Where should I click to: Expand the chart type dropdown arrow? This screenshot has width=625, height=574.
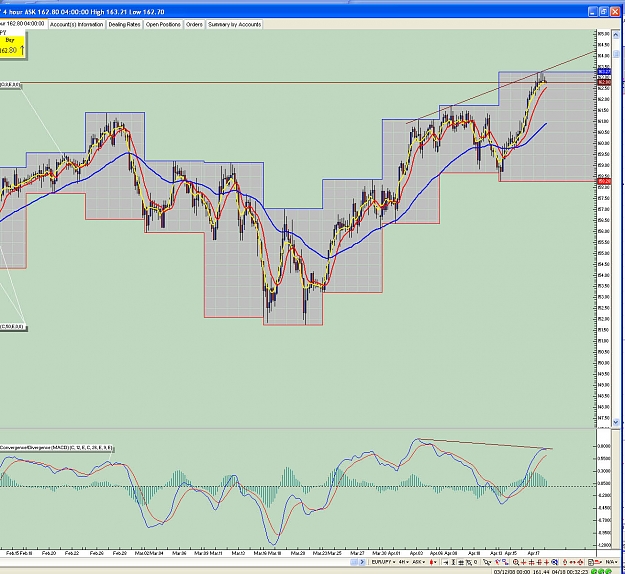click(x=435, y=562)
